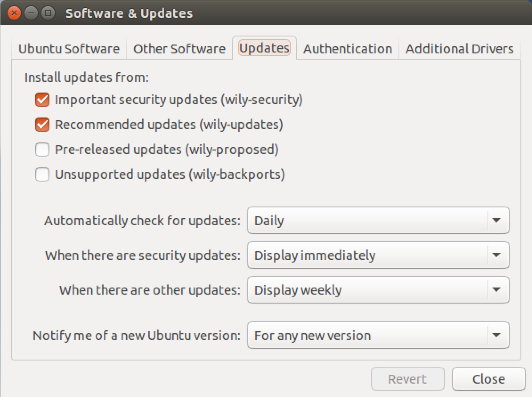Switch to the Other Software tab
This screenshot has height=397, width=532.
pyautogui.click(x=179, y=49)
